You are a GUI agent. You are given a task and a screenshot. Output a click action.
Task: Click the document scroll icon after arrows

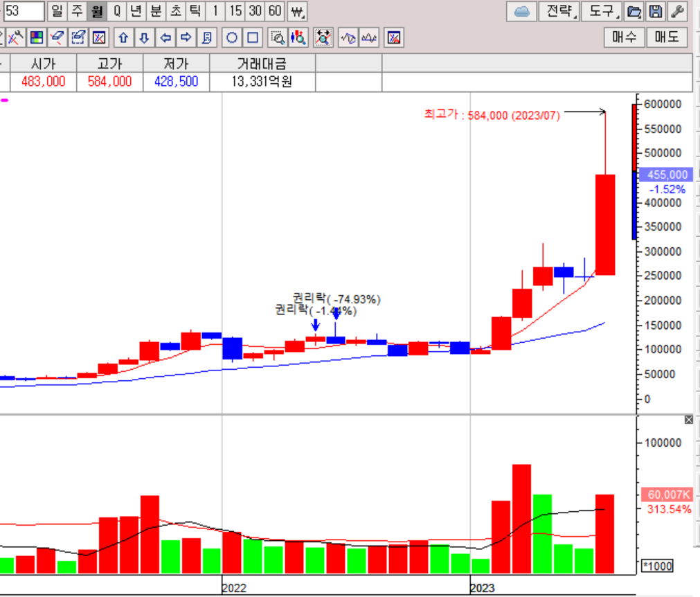click(207, 37)
